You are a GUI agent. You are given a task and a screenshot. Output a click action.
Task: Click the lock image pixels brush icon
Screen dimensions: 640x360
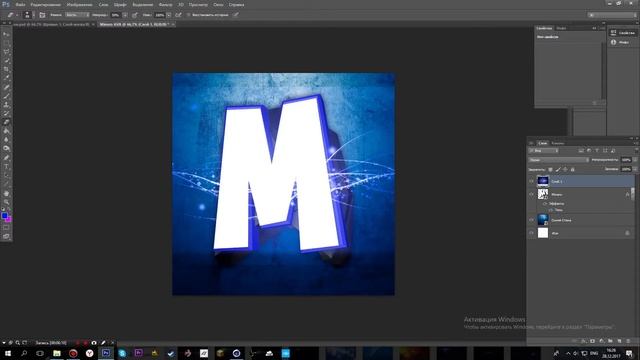[x=558, y=169]
